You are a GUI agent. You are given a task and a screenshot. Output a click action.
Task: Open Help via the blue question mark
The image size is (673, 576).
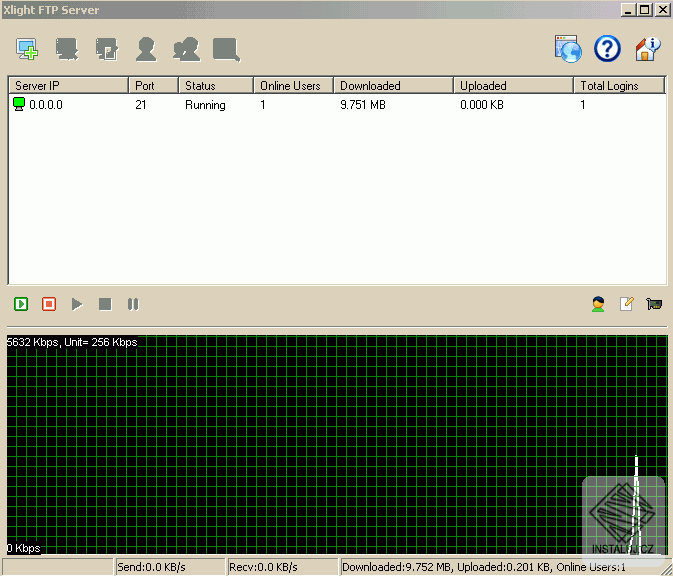(x=607, y=49)
